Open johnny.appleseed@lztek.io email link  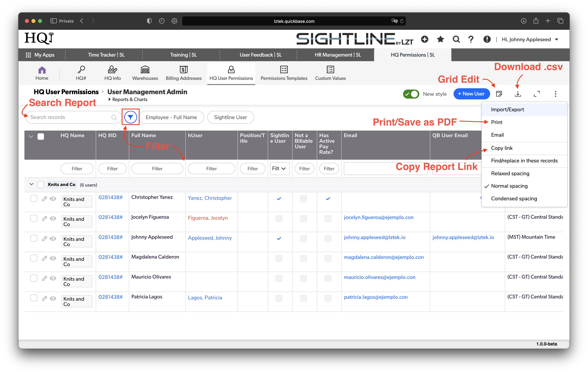point(375,237)
